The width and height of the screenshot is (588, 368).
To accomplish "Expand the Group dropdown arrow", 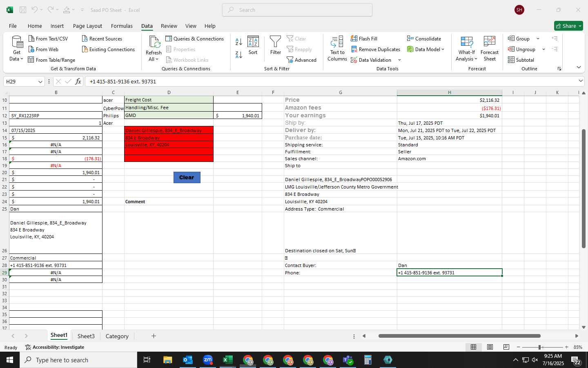I will tap(538, 38).
